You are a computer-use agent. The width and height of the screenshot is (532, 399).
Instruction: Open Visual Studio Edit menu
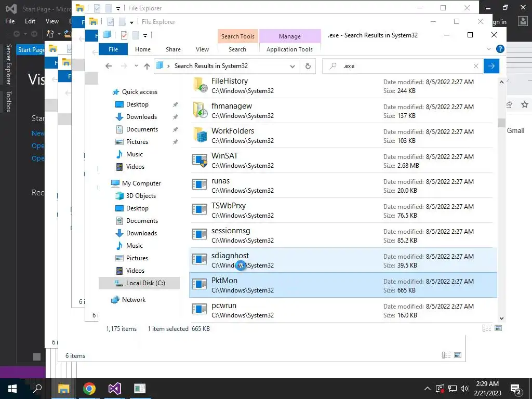pos(30,21)
